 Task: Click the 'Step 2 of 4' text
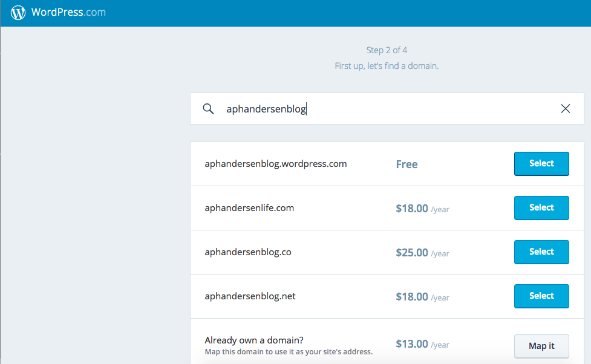(x=387, y=50)
